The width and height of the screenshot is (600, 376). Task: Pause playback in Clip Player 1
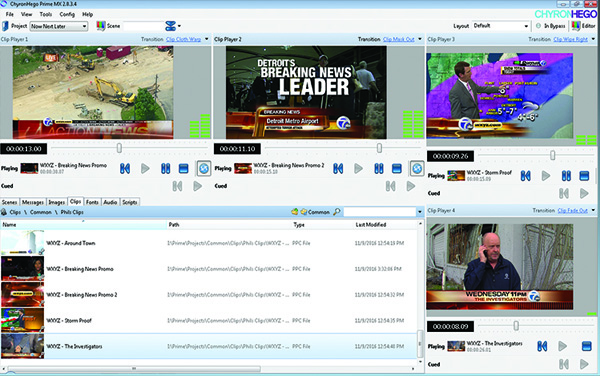165,169
